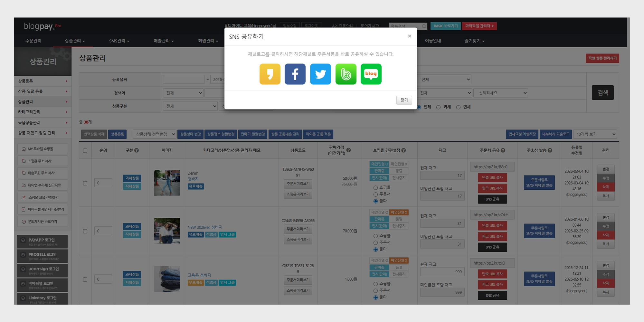Click the 닫기 button in the dialog
Viewport: 644px width, 322px height.
tap(404, 100)
